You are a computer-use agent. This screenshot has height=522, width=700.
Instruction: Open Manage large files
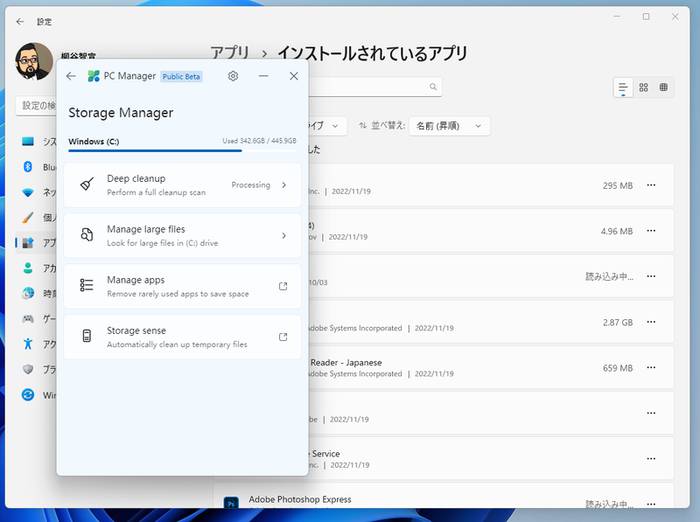(182, 235)
